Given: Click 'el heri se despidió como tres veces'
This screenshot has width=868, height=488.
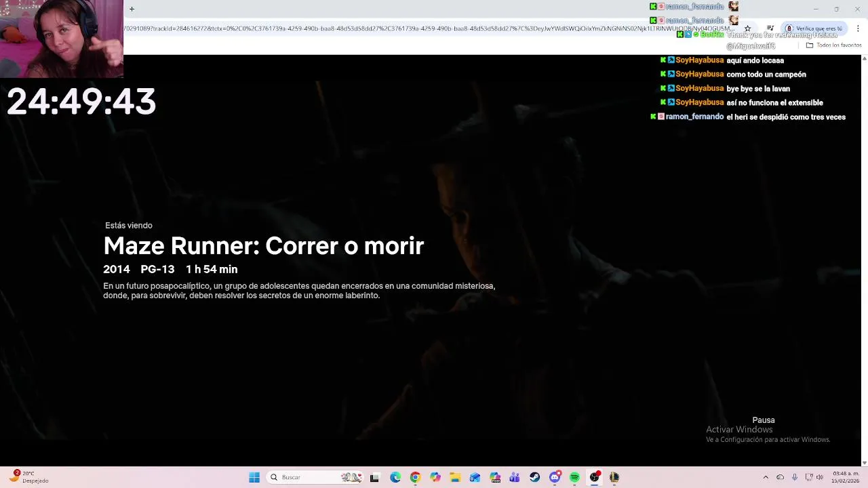Looking at the screenshot, I should 786,117.
